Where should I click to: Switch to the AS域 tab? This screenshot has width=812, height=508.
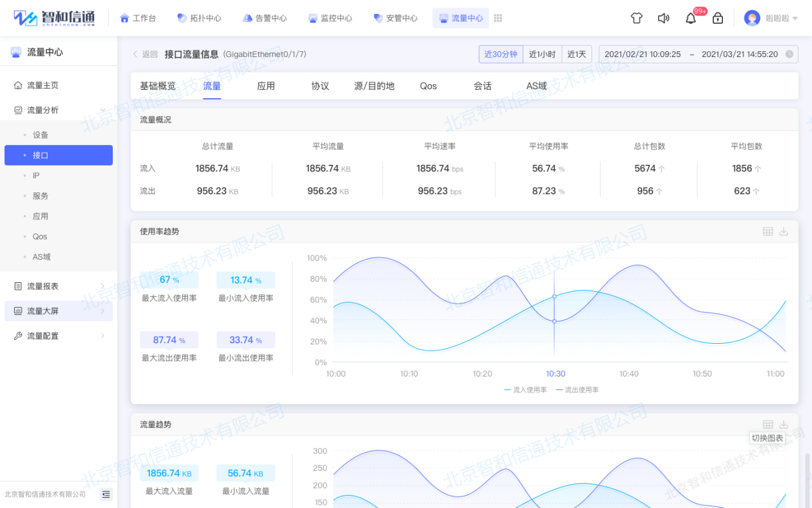pyautogui.click(x=537, y=86)
